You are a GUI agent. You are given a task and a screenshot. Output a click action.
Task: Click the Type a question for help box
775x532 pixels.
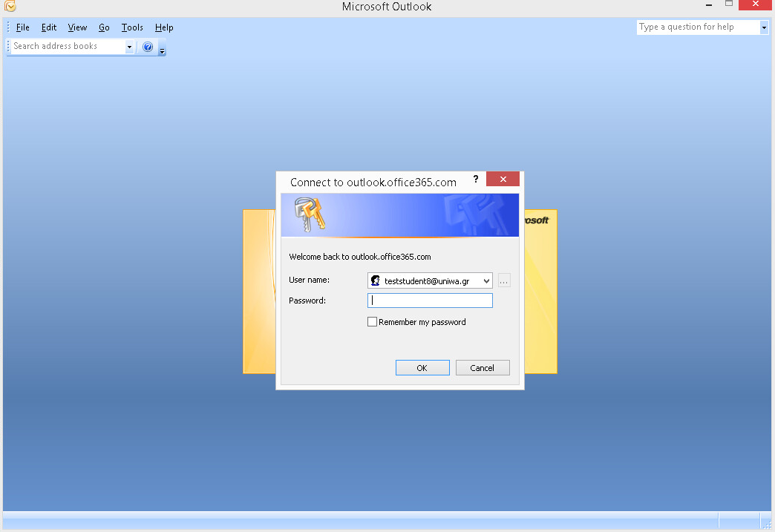(698, 27)
